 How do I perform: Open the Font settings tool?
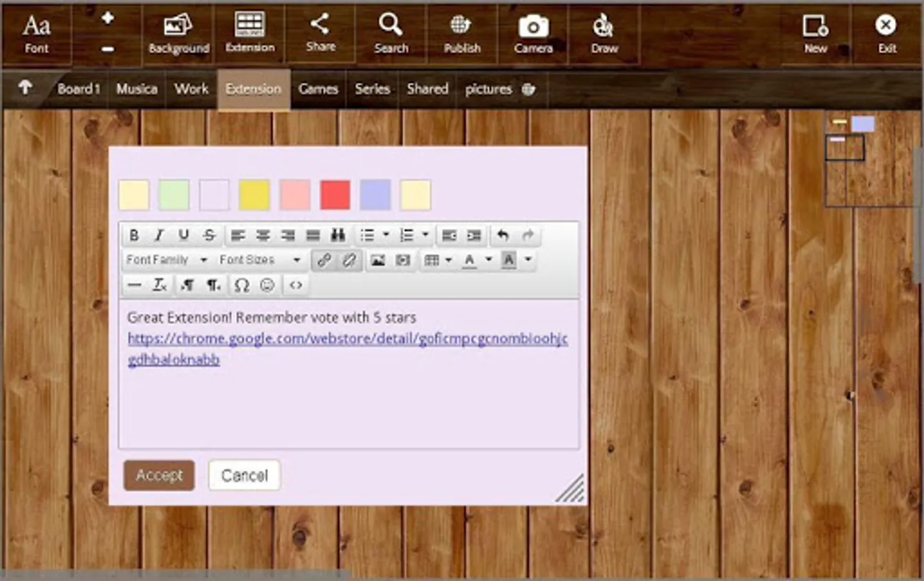tap(36, 34)
